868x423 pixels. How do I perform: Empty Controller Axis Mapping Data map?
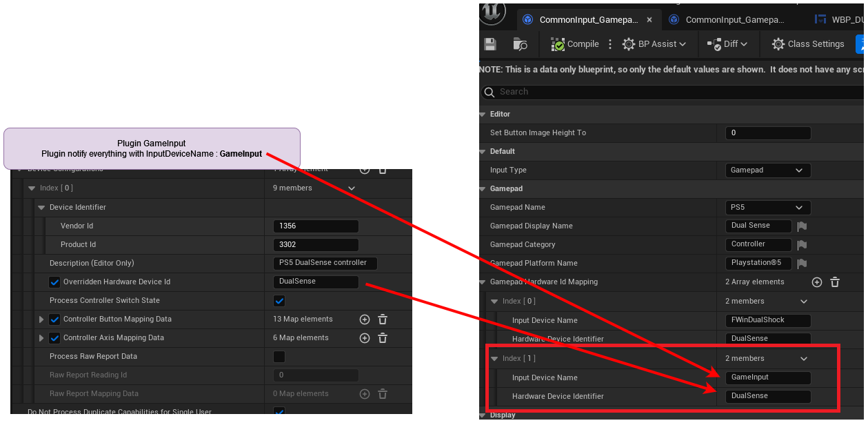coord(383,338)
